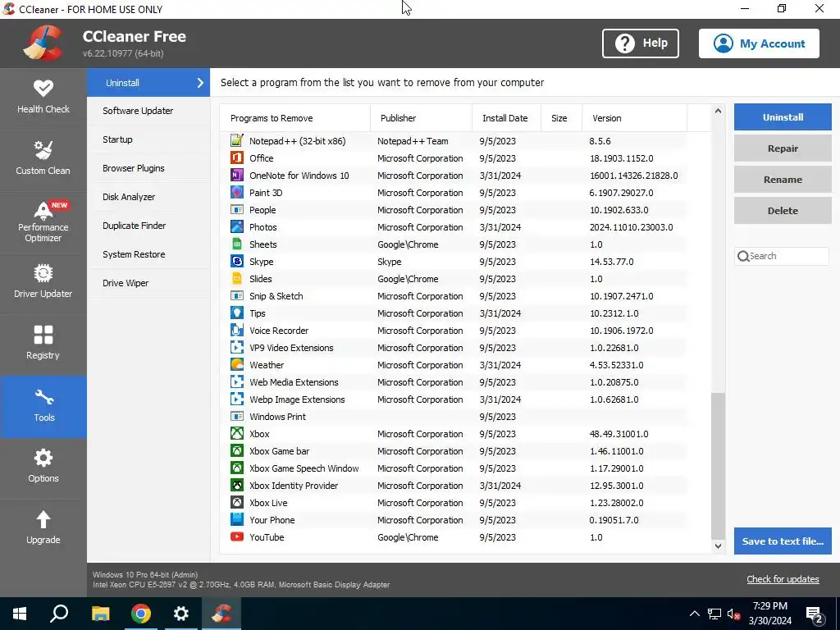Click the Office app icon
Viewport: 840px width, 630px height.
pyautogui.click(x=237, y=158)
